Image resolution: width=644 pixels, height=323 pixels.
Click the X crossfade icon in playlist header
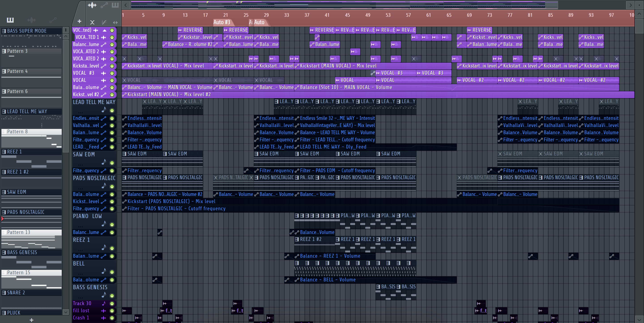(x=92, y=22)
